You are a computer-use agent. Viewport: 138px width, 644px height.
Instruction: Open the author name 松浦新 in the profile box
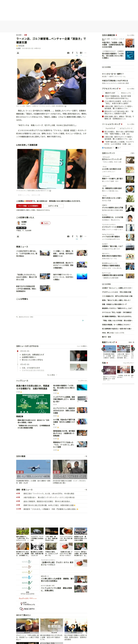pyautogui.click(x=24, y=222)
